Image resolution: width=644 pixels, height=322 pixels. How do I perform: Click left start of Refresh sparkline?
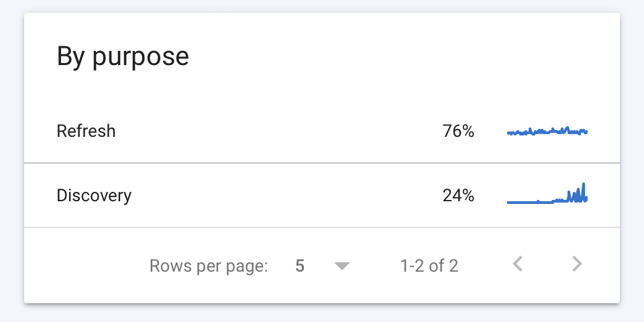pyautogui.click(x=509, y=133)
